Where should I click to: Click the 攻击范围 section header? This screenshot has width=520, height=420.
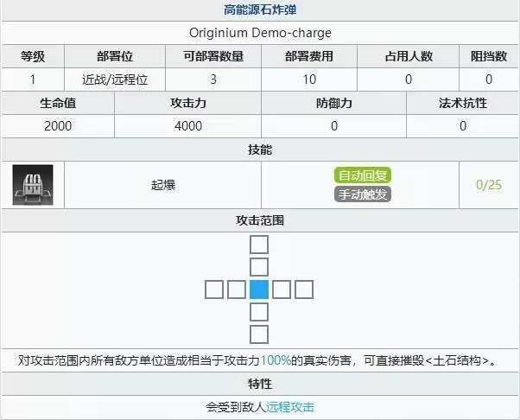[x=260, y=220]
